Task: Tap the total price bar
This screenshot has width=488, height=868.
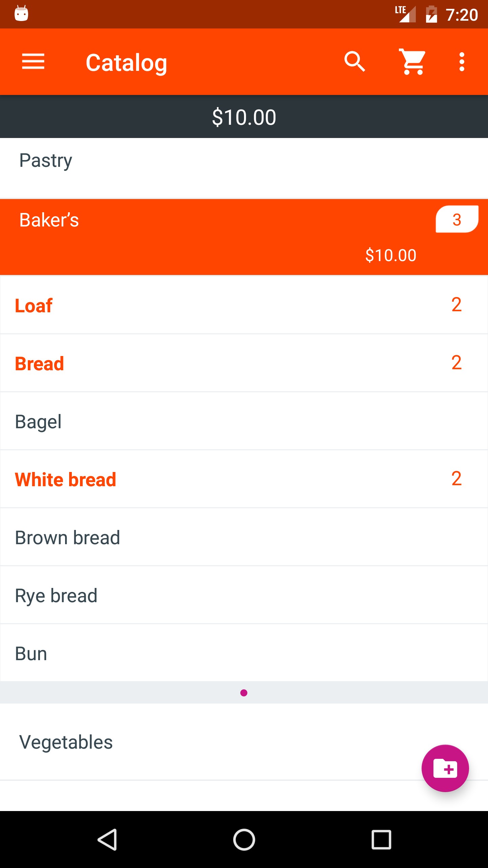Action: (244, 117)
